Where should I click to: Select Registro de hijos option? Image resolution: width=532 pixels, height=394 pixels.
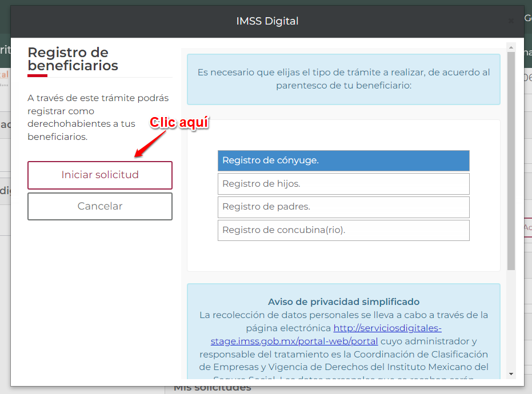343,184
